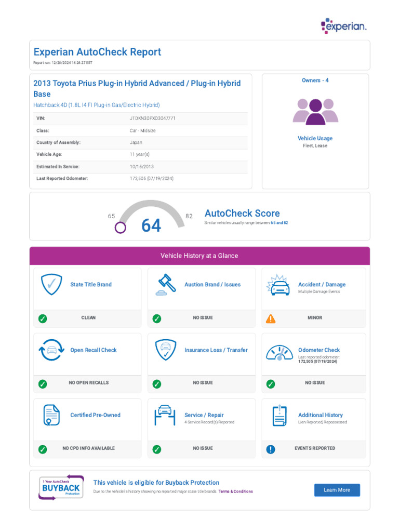Click the Buyback Protection badge logo

[x=61, y=487]
